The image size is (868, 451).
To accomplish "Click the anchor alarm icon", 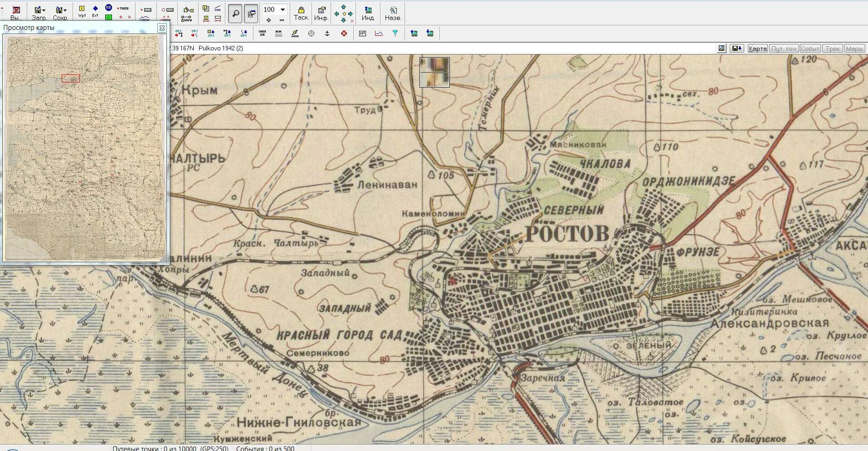I will click(x=327, y=33).
